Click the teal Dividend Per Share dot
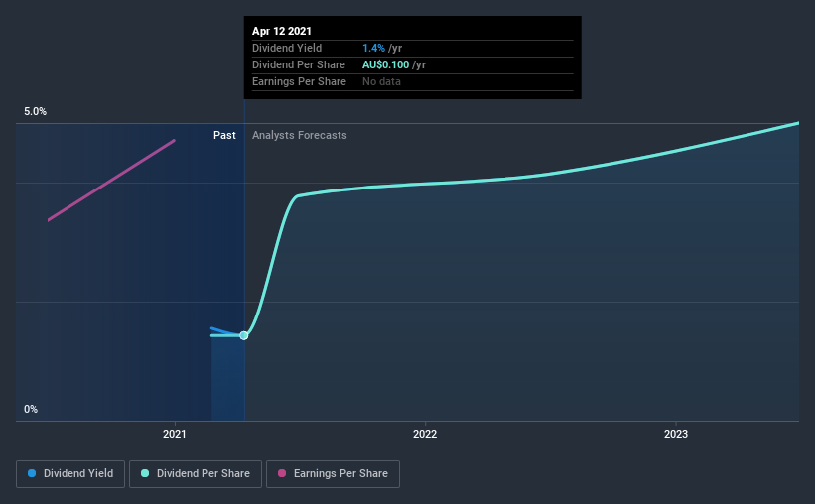Screen dimensions: 815x504 tap(145, 473)
